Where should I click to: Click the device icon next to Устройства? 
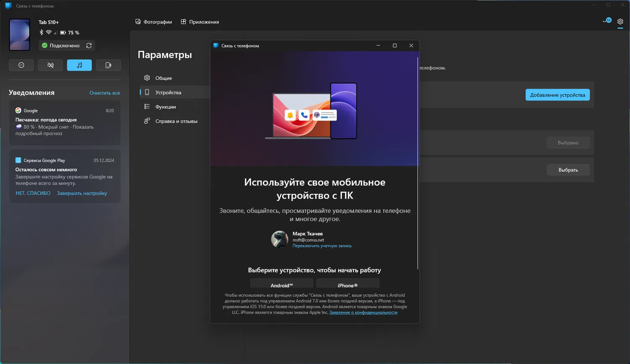tap(147, 92)
